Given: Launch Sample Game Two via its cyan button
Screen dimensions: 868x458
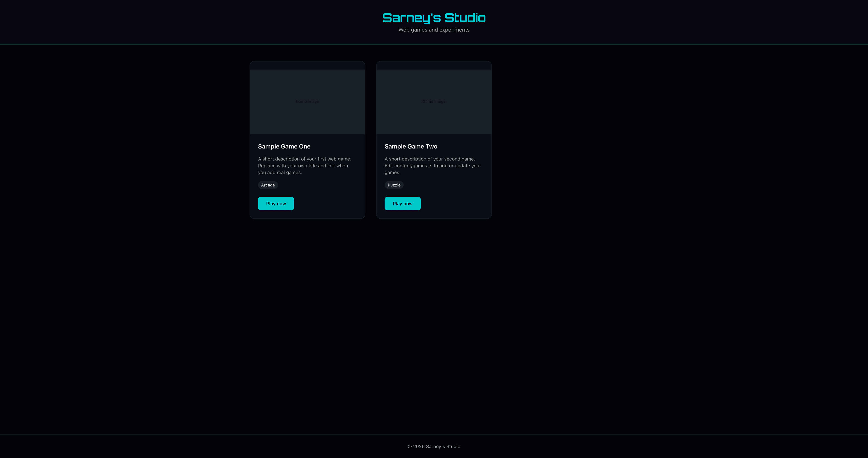Looking at the screenshot, I should pyautogui.click(x=402, y=203).
